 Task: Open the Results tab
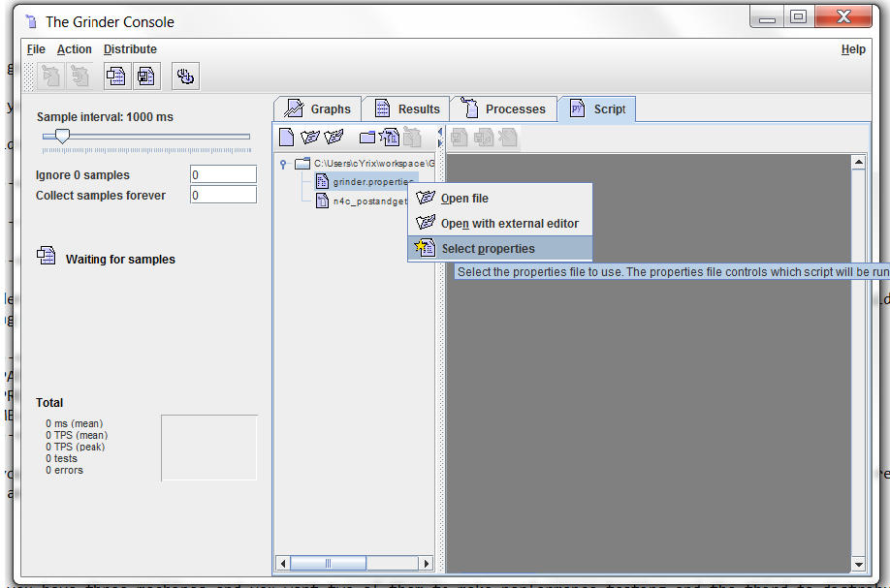point(407,109)
